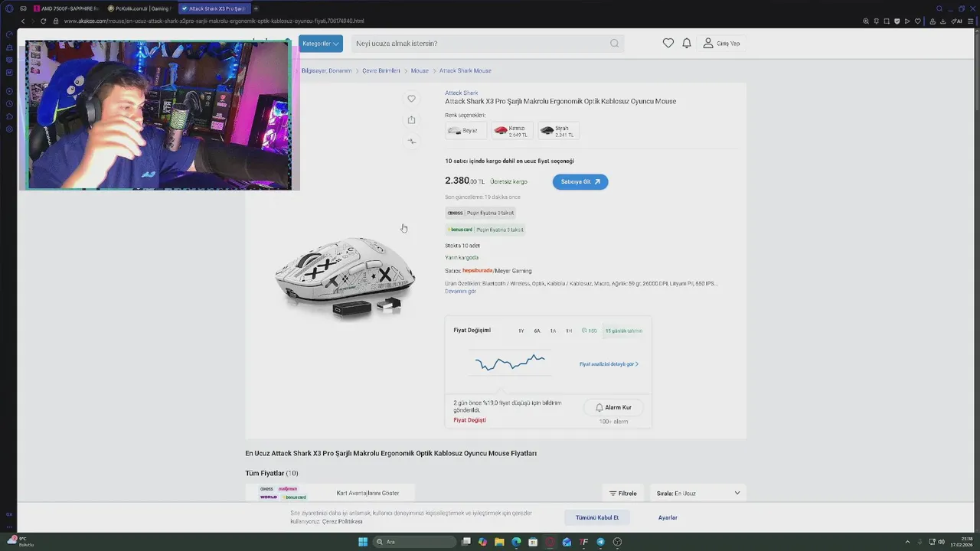Open Mouse breadcrumb link

pos(420,70)
